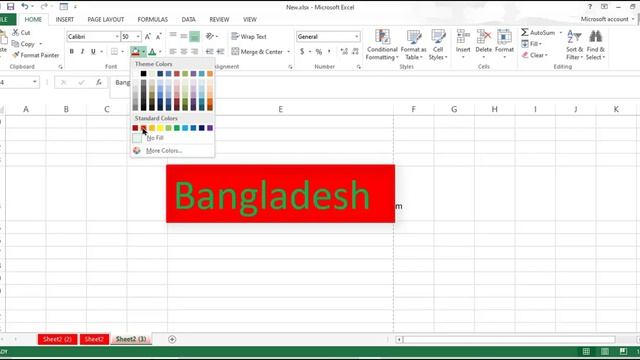Undo the last action
640x360 pixels.
(24, 7)
